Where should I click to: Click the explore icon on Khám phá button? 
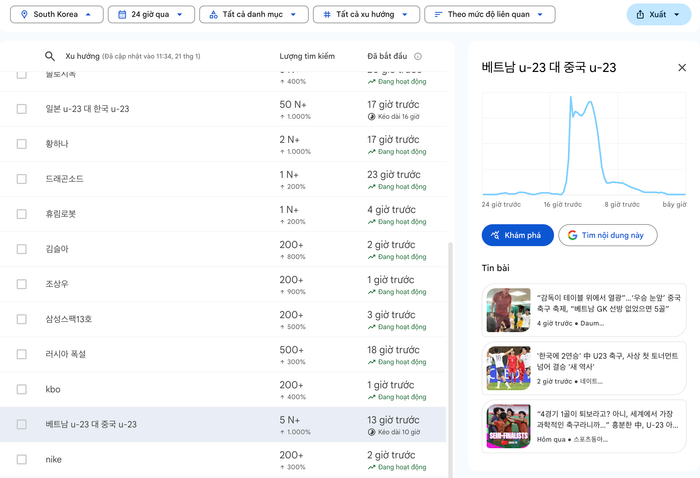[494, 235]
